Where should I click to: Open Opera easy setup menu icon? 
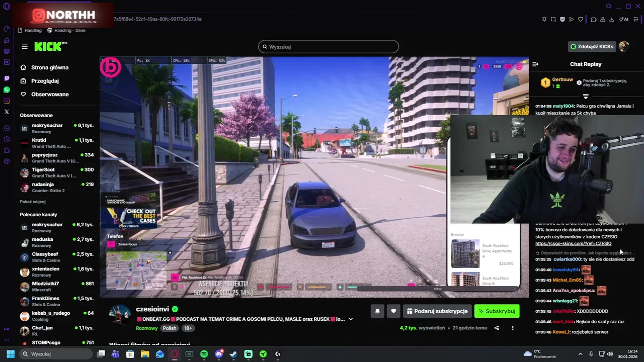point(636,19)
